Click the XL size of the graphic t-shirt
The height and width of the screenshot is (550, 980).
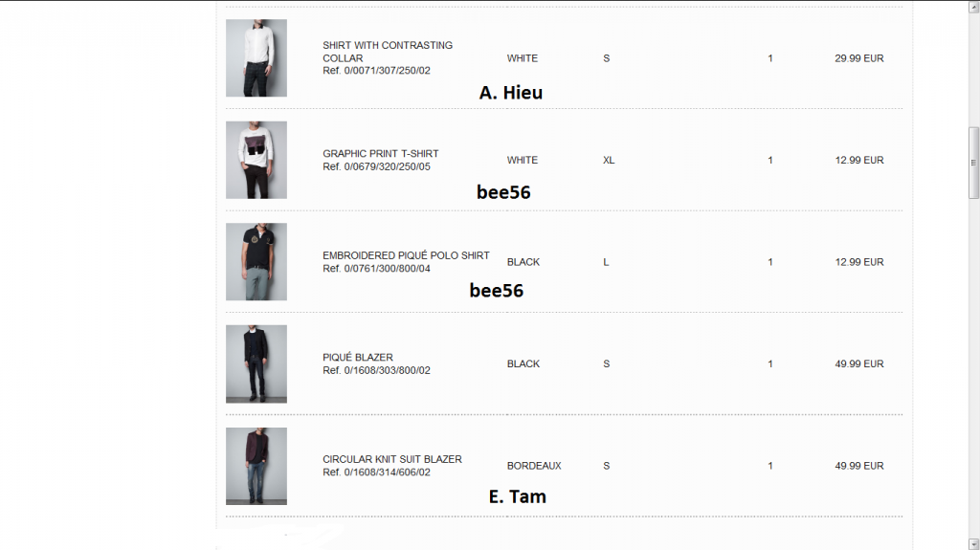pos(609,160)
